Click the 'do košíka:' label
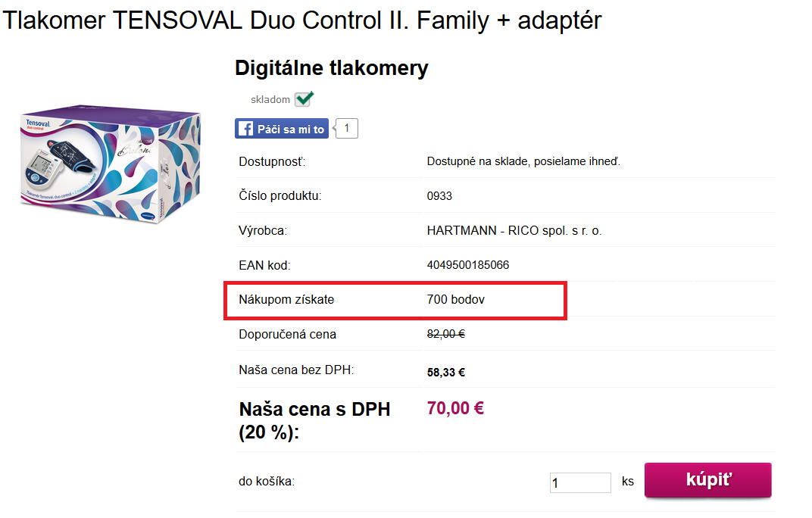 click(267, 481)
